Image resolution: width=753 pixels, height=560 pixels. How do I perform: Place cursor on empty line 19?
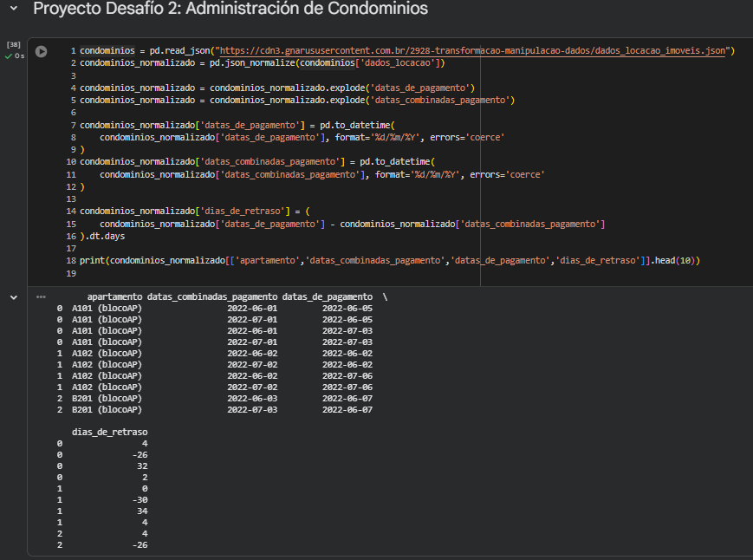pos(173,273)
